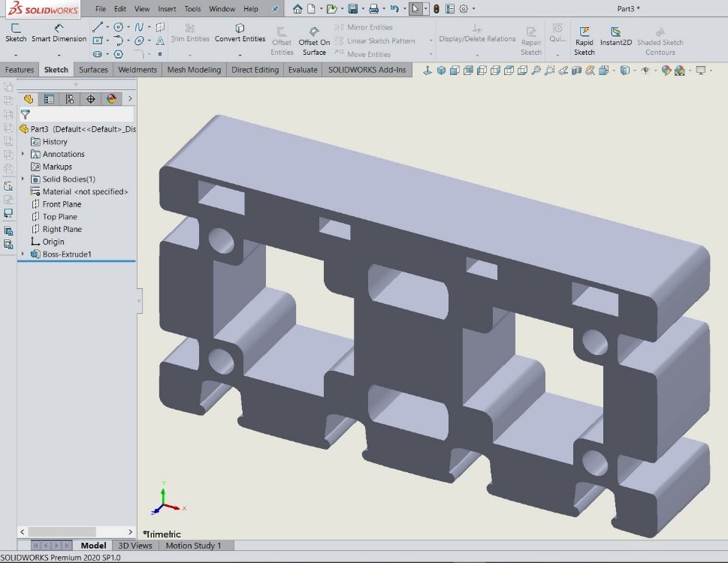Click the Rebuild traffic light icon

point(436,8)
